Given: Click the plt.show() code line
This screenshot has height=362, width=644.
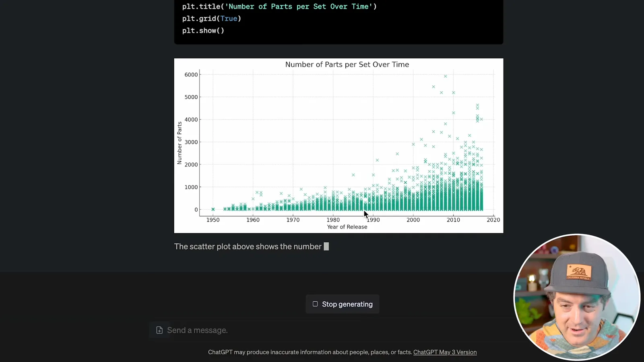Looking at the screenshot, I should pos(203,31).
